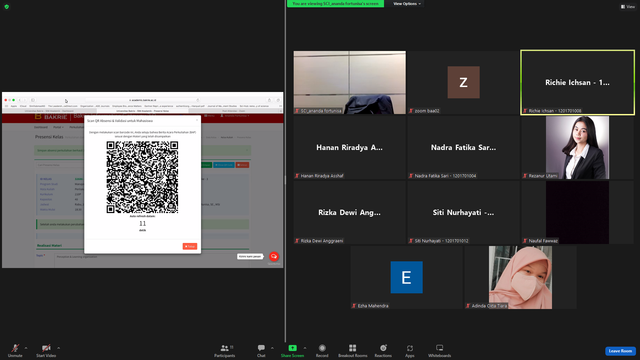This screenshot has width=640, height=360.
Task: Open audio options arrow beside Unmute
Action: (26, 348)
